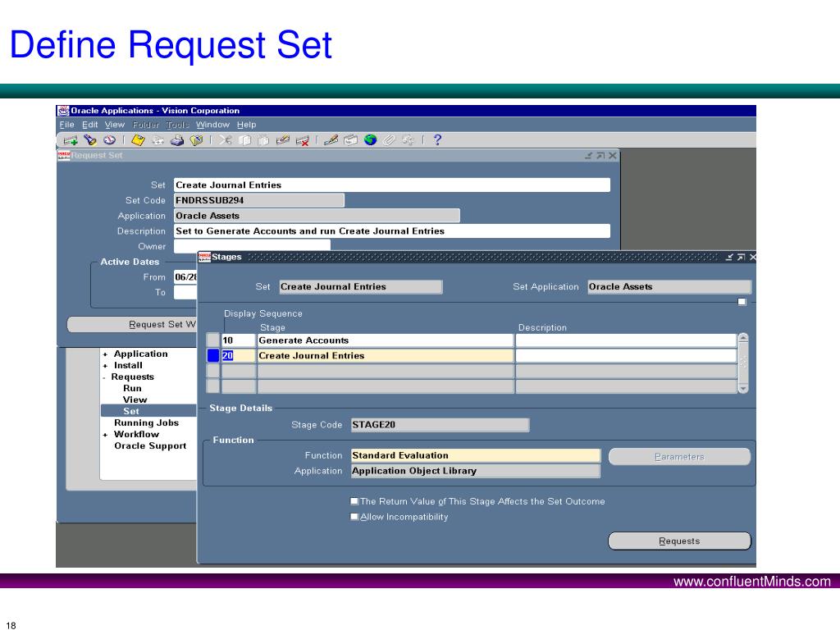Open the Edit menu

(x=90, y=125)
